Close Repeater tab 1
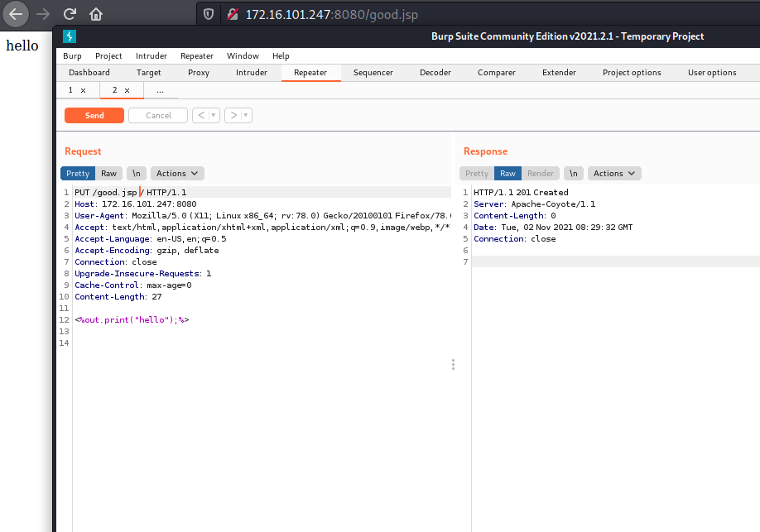 84,91
